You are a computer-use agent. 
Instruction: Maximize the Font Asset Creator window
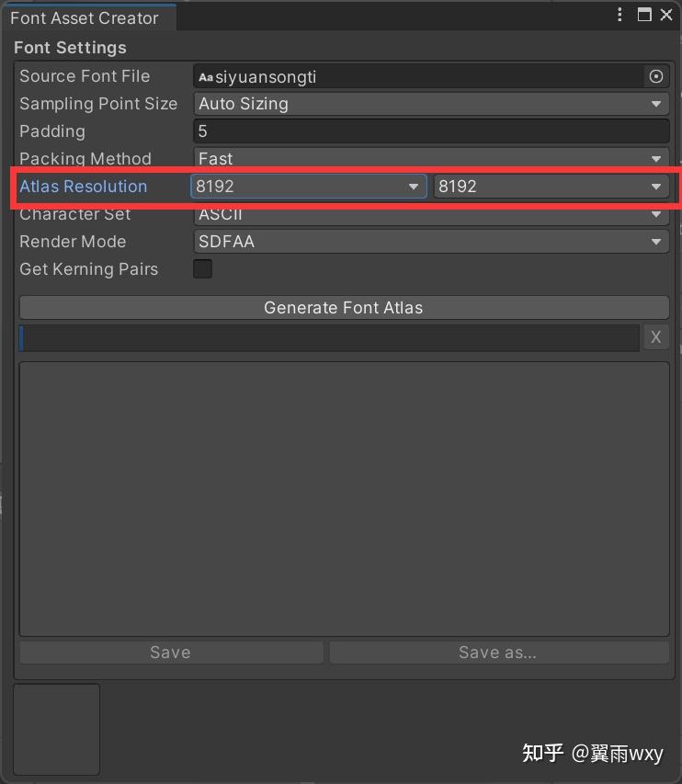point(645,15)
